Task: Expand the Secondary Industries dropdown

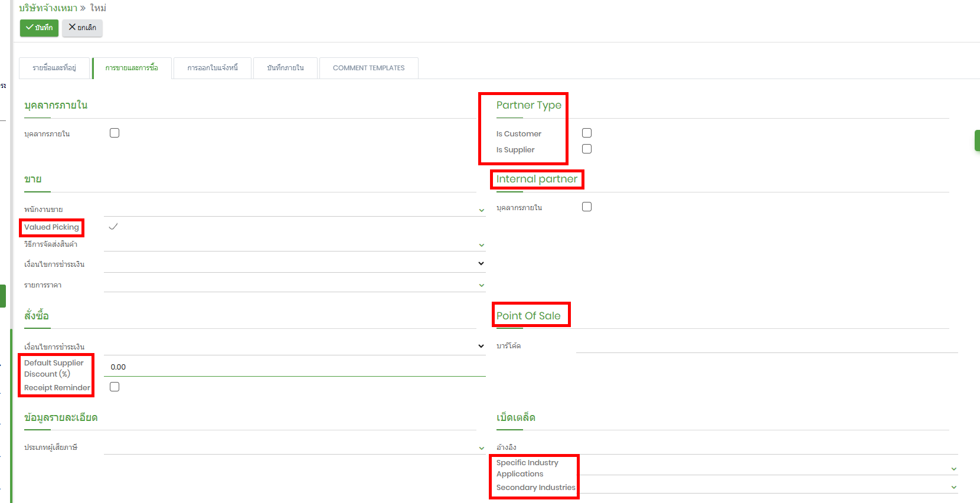Action: point(953,487)
